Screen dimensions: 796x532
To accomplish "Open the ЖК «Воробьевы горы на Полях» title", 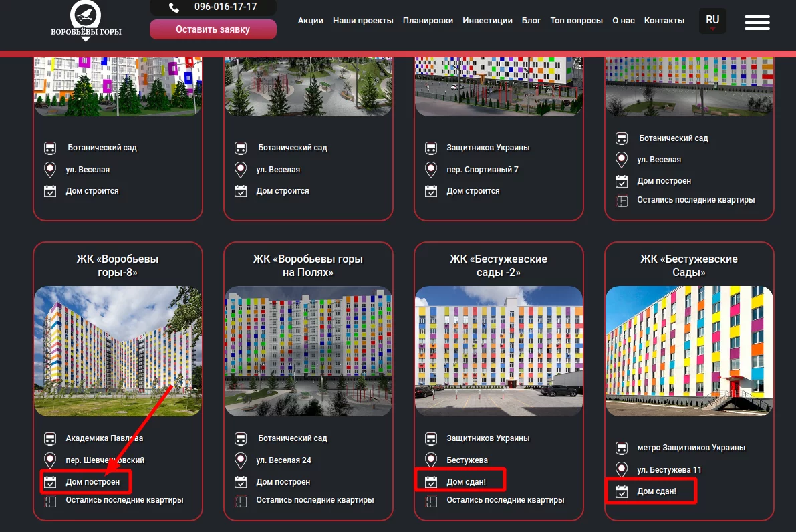I will pyautogui.click(x=308, y=265).
